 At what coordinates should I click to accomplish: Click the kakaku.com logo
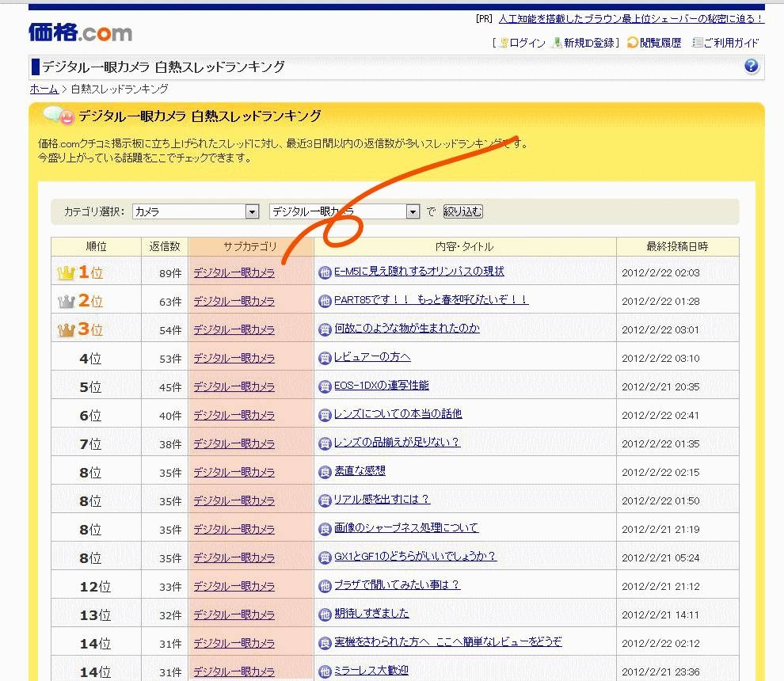[80, 32]
